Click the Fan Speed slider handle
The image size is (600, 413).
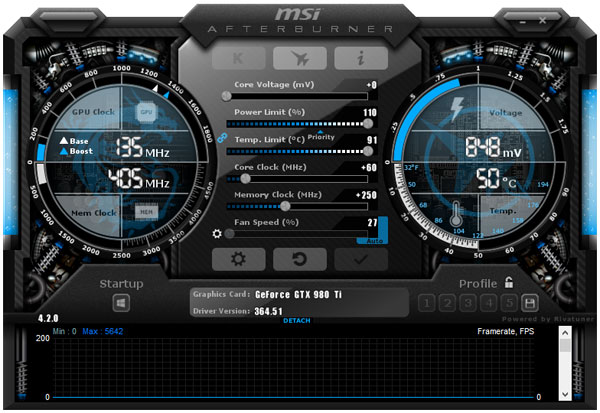(230, 233)
